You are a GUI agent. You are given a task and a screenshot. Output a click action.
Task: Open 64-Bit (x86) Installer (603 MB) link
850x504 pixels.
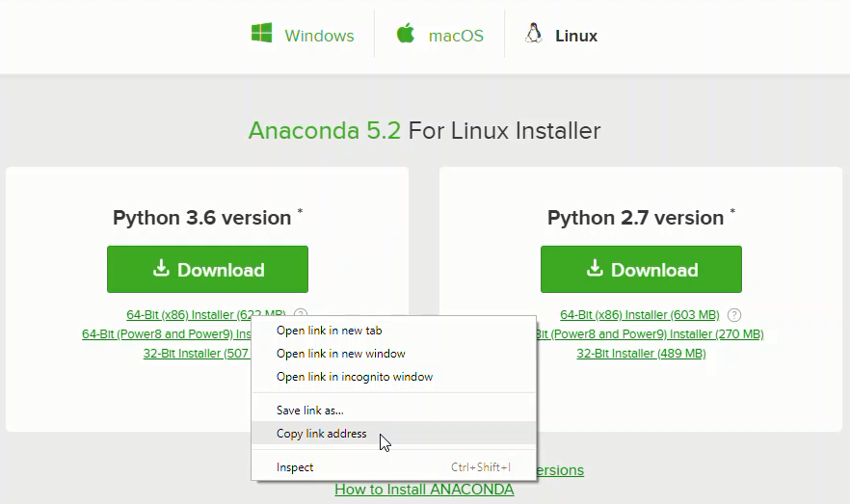[x=640, y=315]
